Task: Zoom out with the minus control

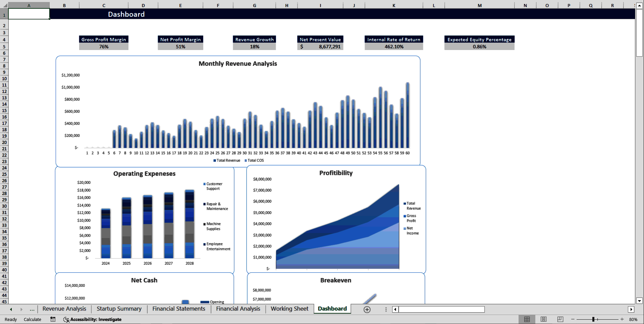Action: tap(573, 319)
